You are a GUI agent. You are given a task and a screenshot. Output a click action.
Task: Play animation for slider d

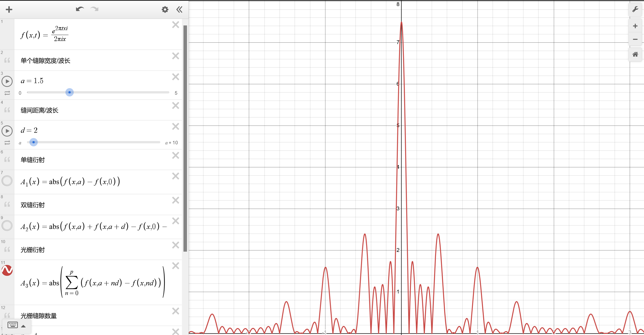click(7, 131)
